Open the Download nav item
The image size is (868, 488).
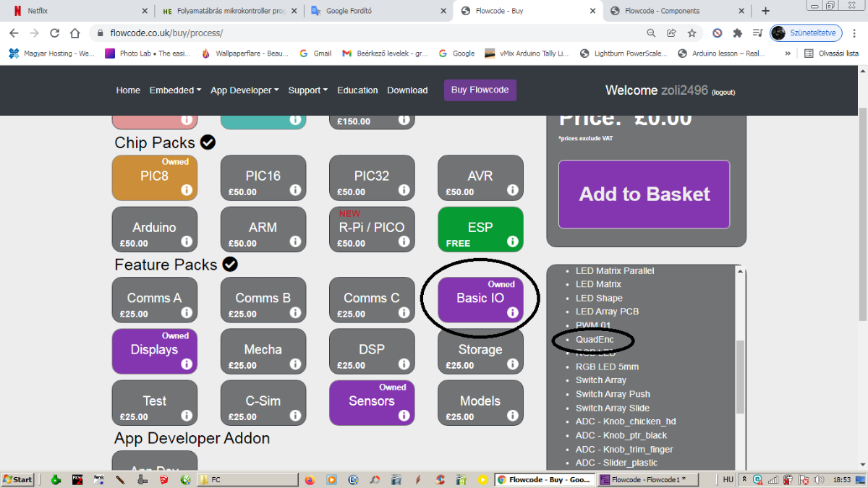(407, 90)
